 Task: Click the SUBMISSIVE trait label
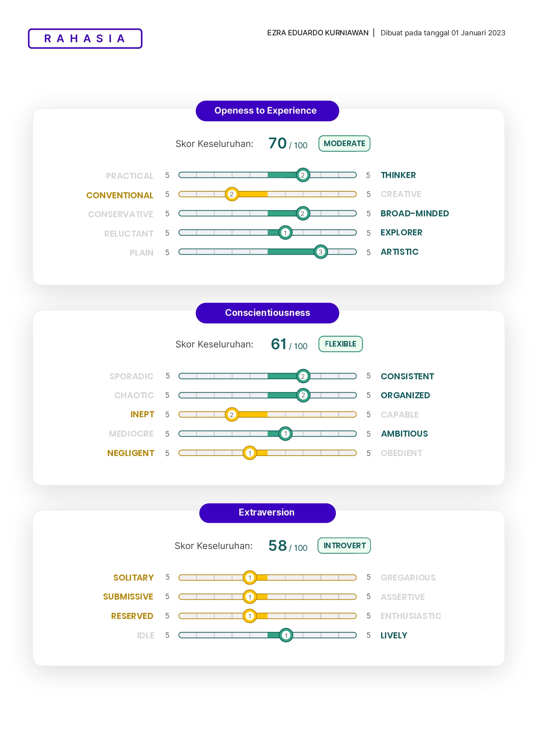pos(128,597)
